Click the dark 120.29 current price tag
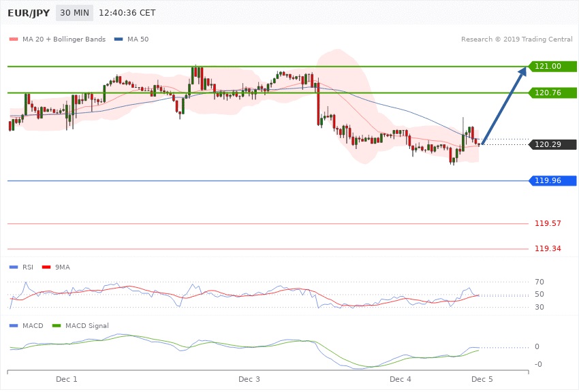 (x=552, y=144)
